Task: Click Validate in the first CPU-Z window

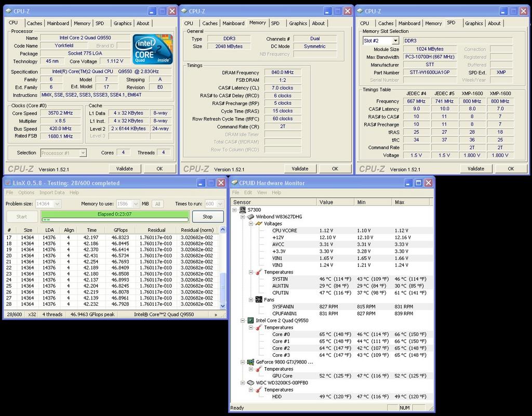Action: (125, 169)
